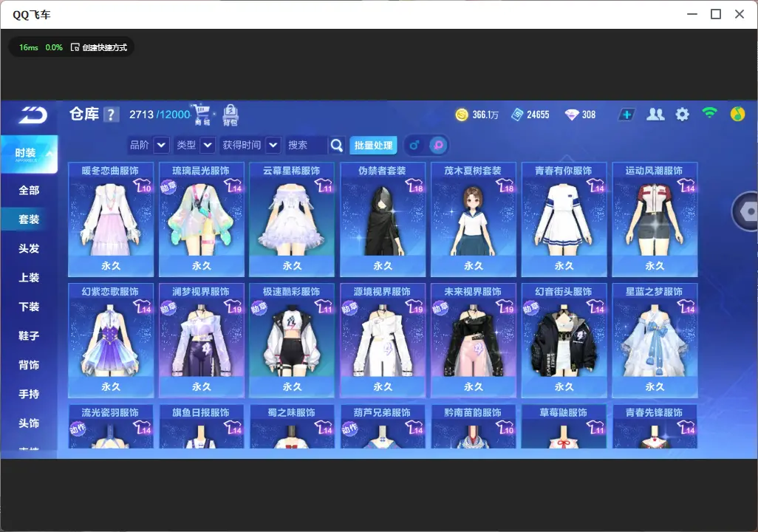
Task: Select the 幻紫恋歌服饰 outfit card
Action: click(x=111, y=341)
